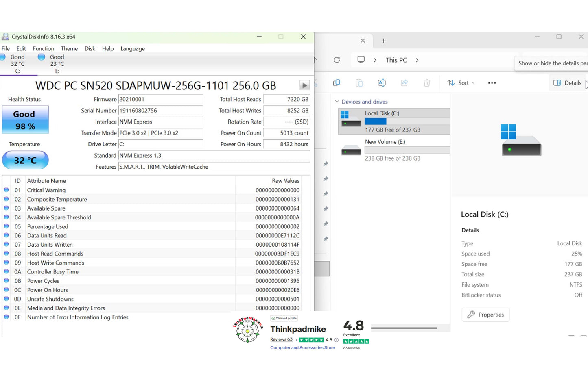Close the File Explorer tab

(x=363, y=41)
